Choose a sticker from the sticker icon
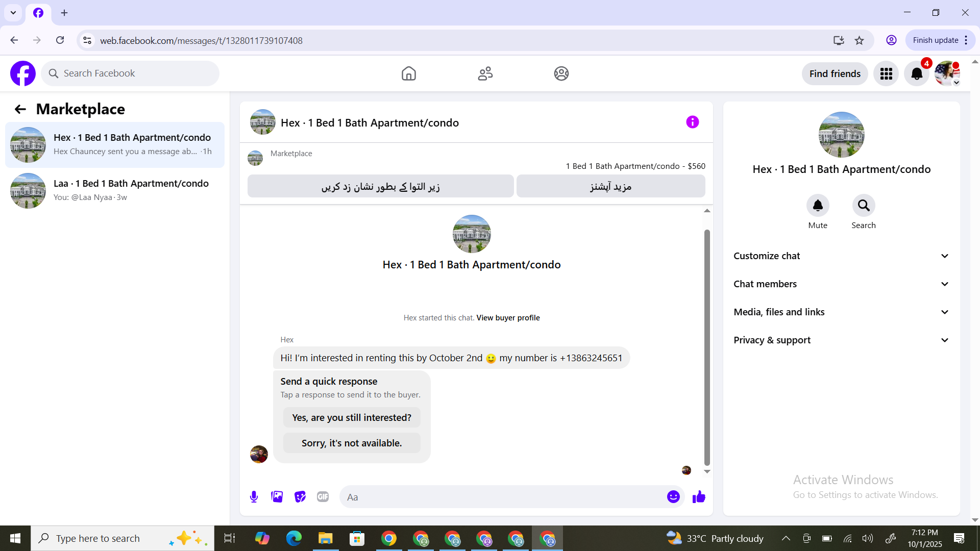980x551 pixels. 300,497
